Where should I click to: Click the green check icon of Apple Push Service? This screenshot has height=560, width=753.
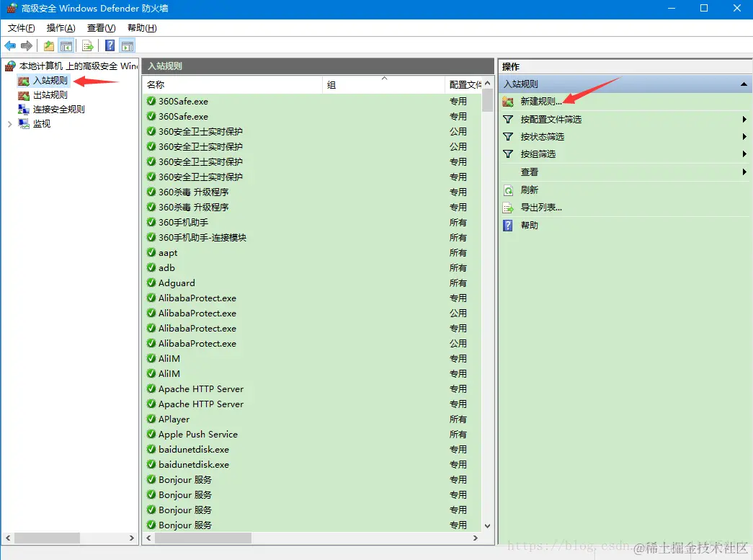(x=151, y=434)
